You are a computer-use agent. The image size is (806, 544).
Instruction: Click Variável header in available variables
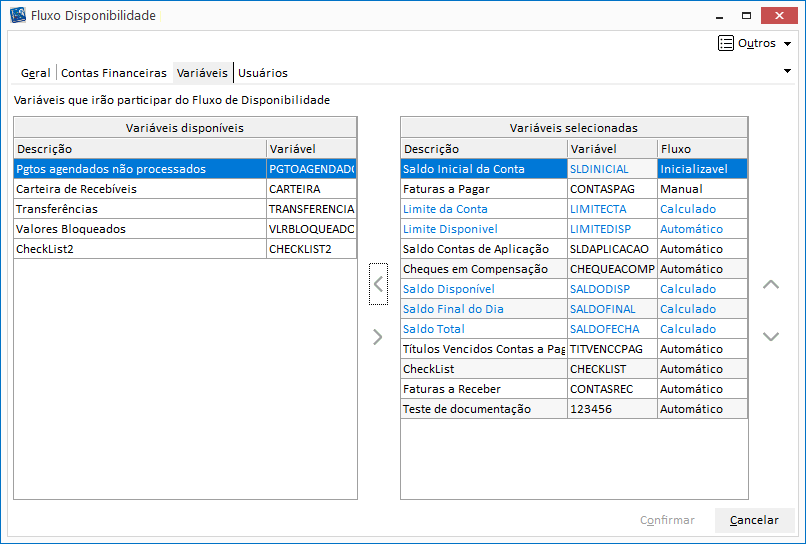[312, 149]
